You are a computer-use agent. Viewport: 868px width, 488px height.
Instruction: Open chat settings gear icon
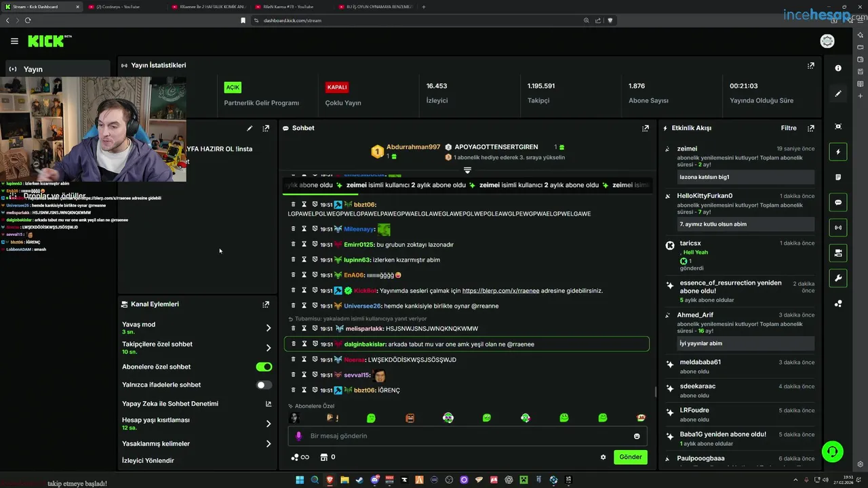[603, 457]
